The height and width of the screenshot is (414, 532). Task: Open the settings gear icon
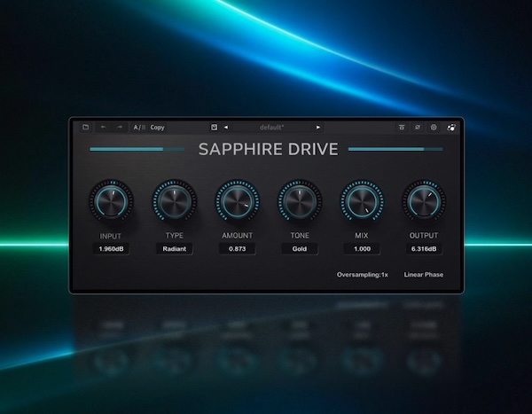point(434,128)
